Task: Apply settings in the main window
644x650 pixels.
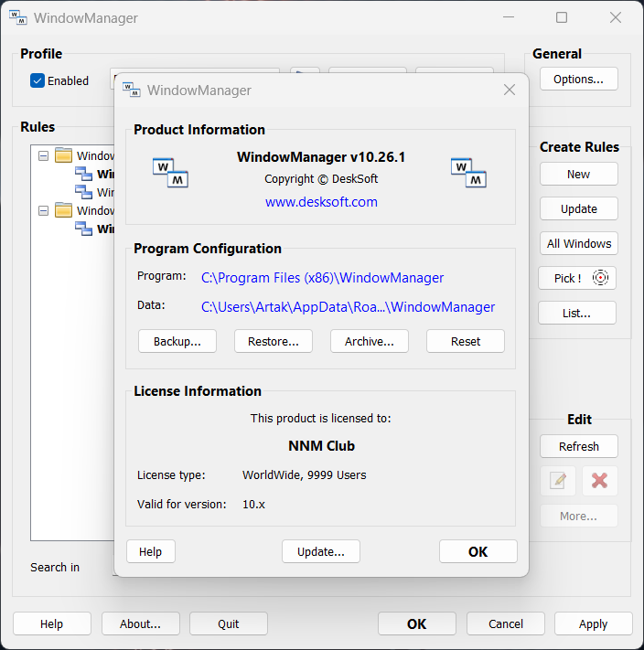Action: [594, 623]
